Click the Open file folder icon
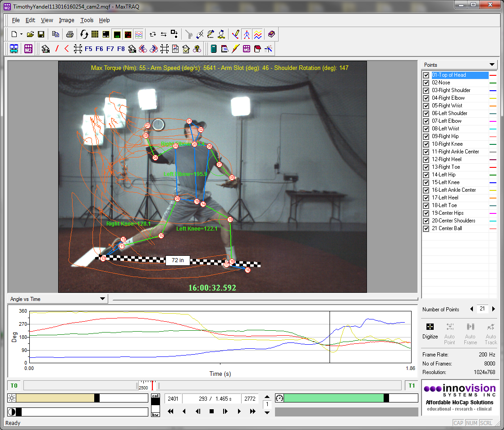The image size is (504, 430). pyautogui.click(x=30, y=34)
